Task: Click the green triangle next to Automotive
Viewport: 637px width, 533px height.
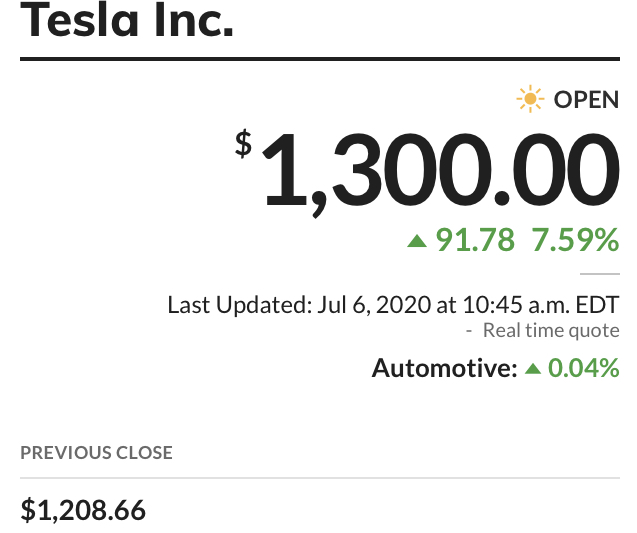Action: (533, 368)
